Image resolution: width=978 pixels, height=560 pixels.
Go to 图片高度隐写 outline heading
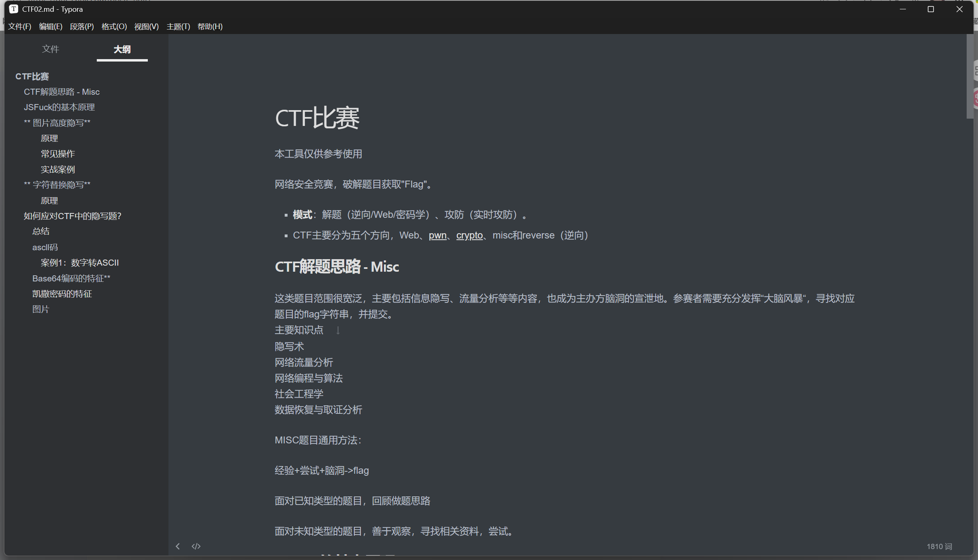(57, 123)
